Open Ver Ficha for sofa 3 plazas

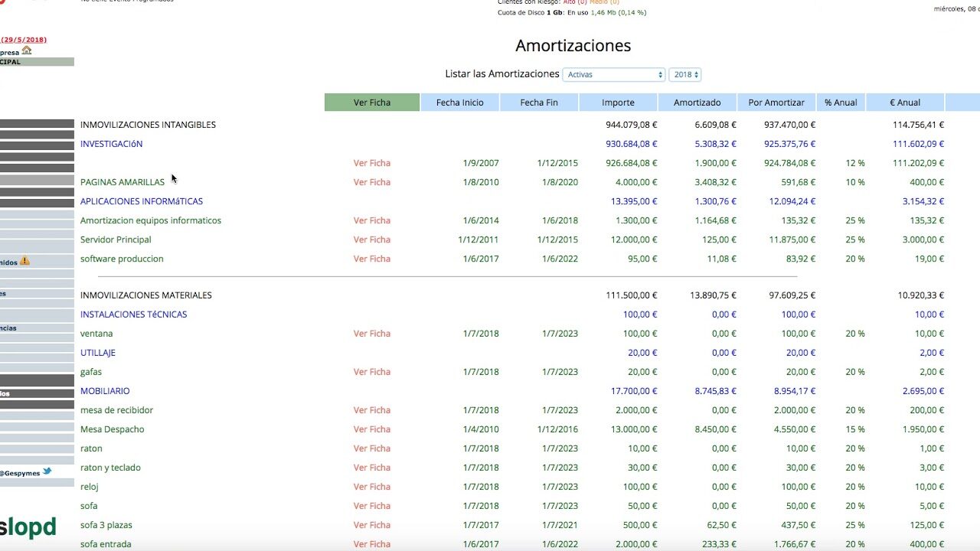[x=372, y=525]
